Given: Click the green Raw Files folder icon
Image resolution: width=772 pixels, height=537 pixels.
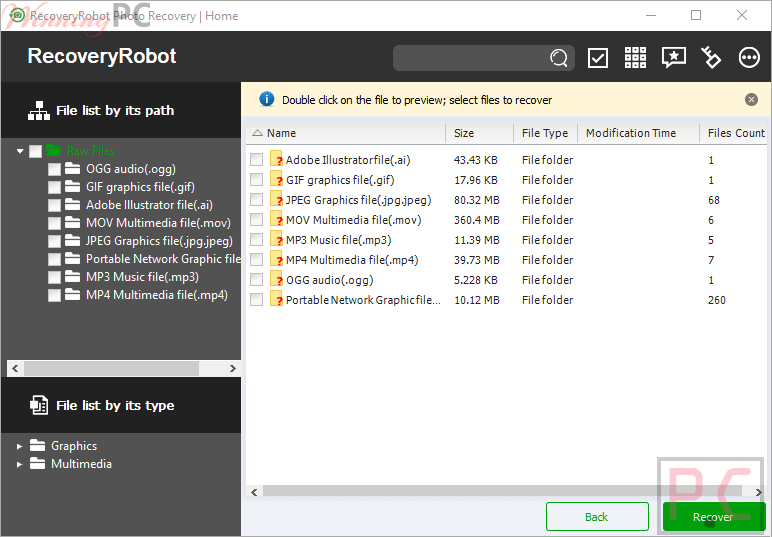Looking at the screenshot, I should click(x=54, y=150).
